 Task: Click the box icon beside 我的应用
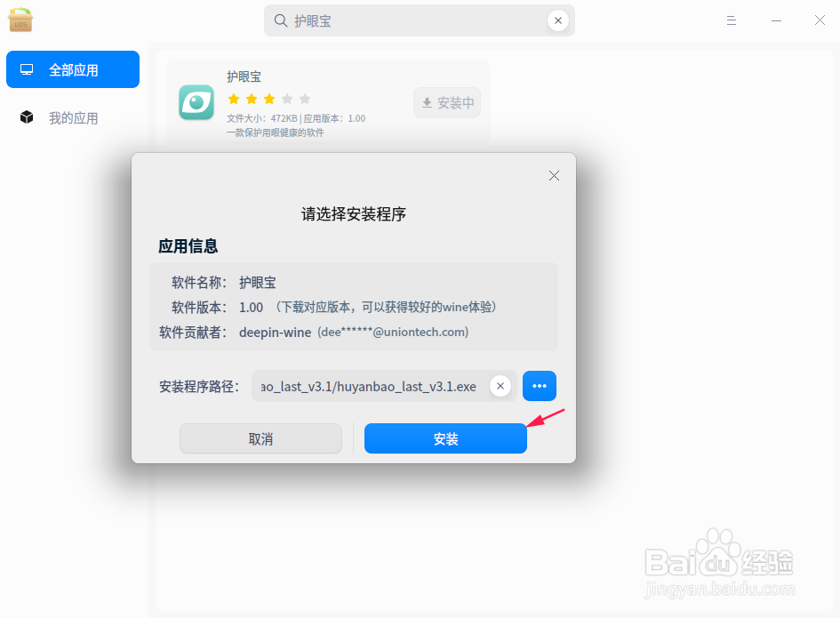pyautogui.click(x=26, y=116)
